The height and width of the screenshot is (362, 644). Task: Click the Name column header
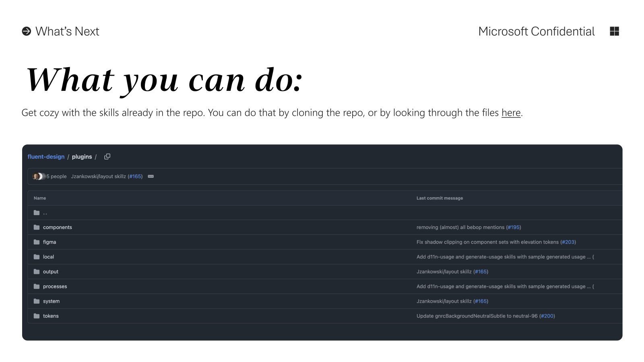pos(40,198)
